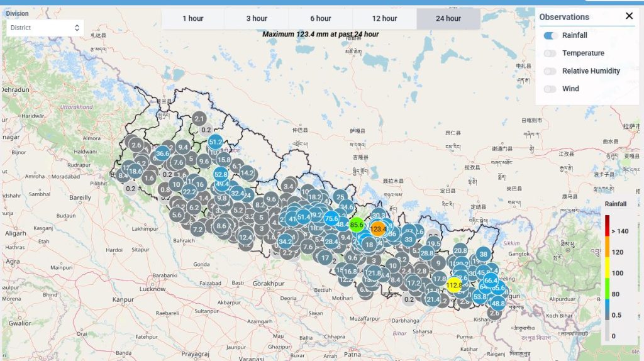Click the blue 28.4 rainfall marker
This screenshot has width=644, height=361.
tap(331, 242)
